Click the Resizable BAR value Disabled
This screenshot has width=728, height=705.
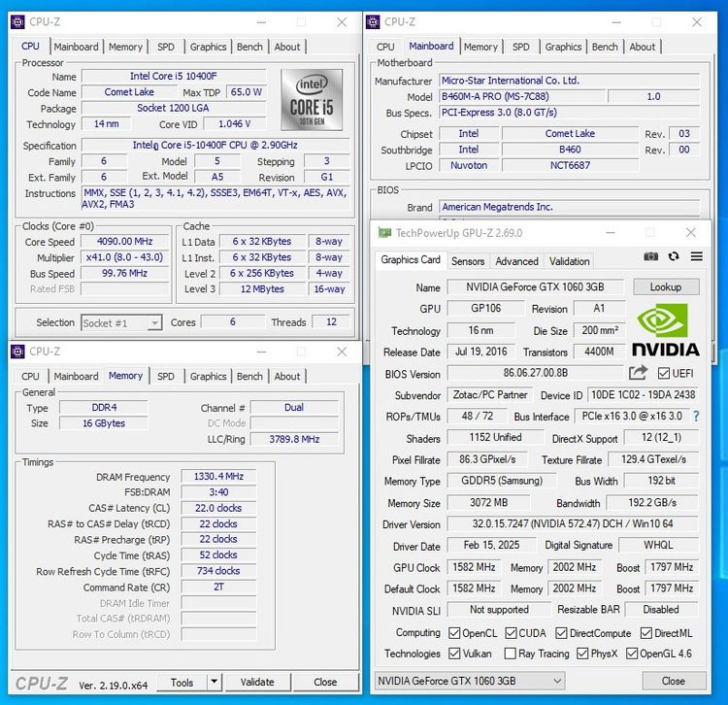[x=661, y=609]
